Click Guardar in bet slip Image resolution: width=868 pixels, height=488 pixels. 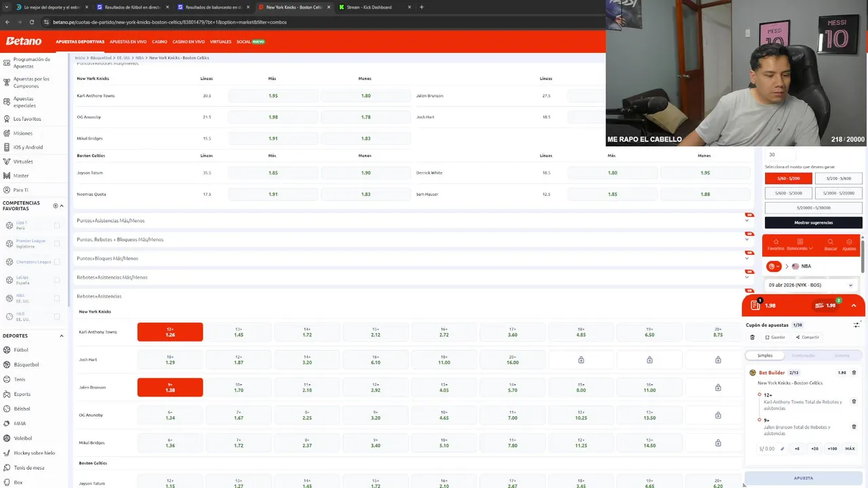775,337
